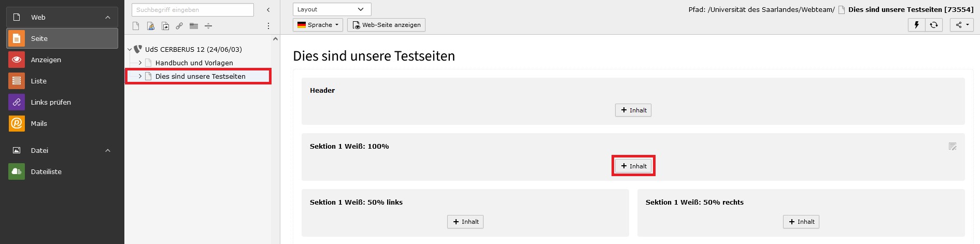Click the Web-Seite anzeigen button
Screen dimensions: 980x244
coord(386,25)
